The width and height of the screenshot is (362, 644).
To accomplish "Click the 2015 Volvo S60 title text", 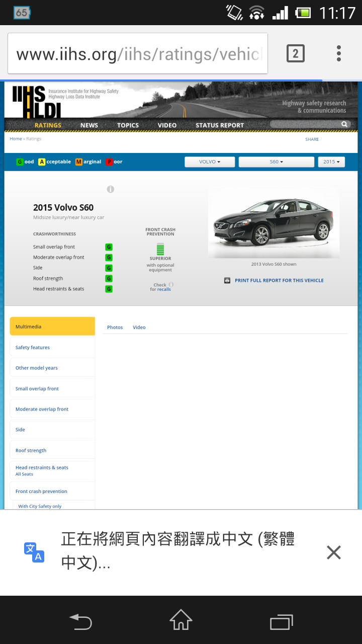I will 63,207.
